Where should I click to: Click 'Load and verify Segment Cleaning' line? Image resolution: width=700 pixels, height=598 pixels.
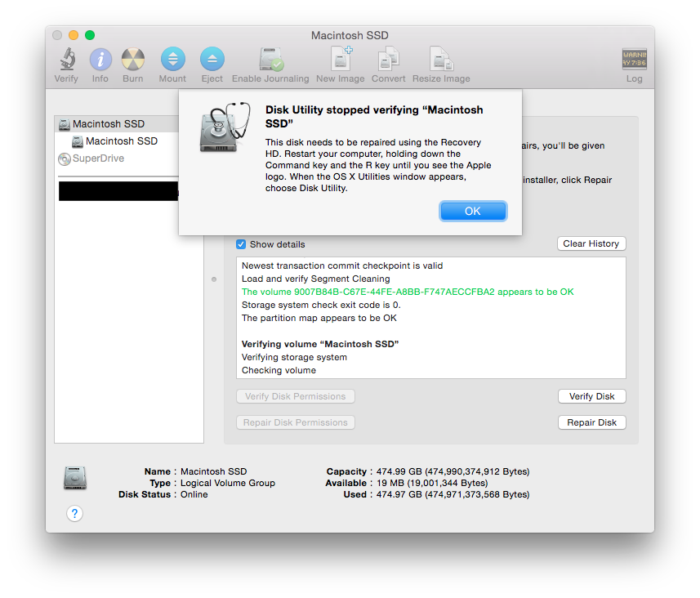[x=315, y=279]
